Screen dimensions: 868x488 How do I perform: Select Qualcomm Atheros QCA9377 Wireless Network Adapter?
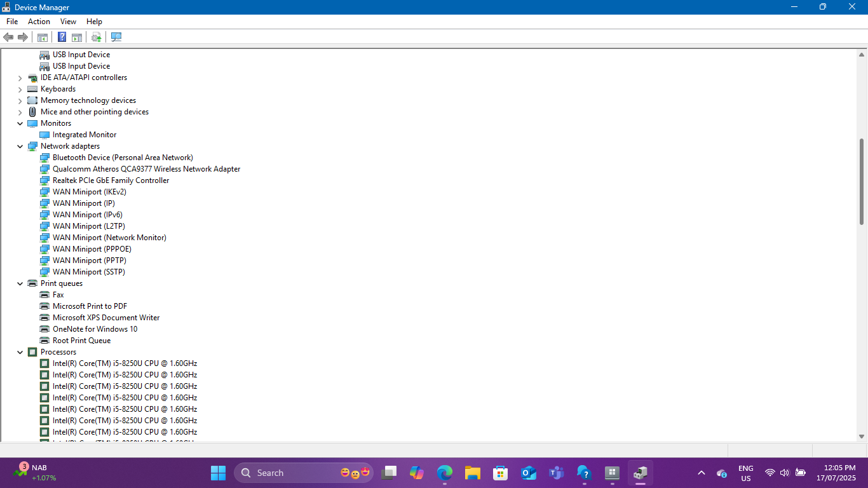(146, 169)
